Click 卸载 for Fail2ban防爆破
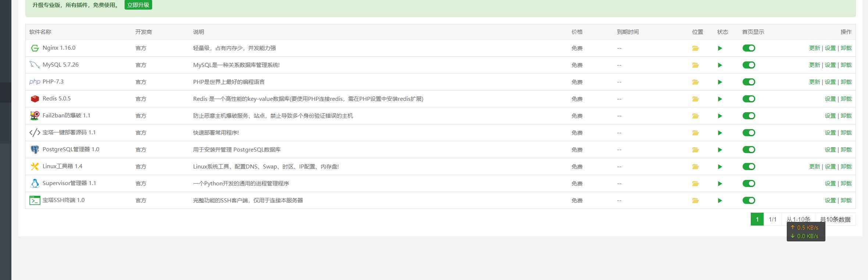The image size is (868, 280). (846, 116)
